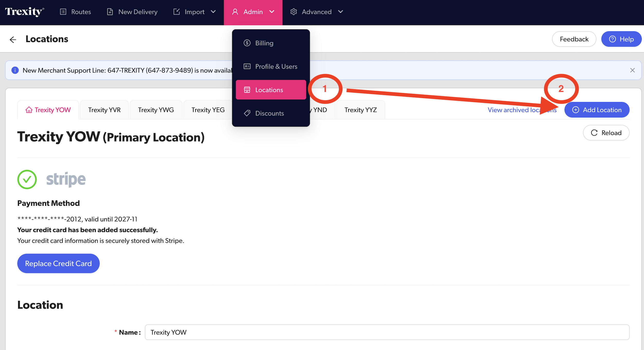Expand the Import dropdown chevron

coord(213,12)
